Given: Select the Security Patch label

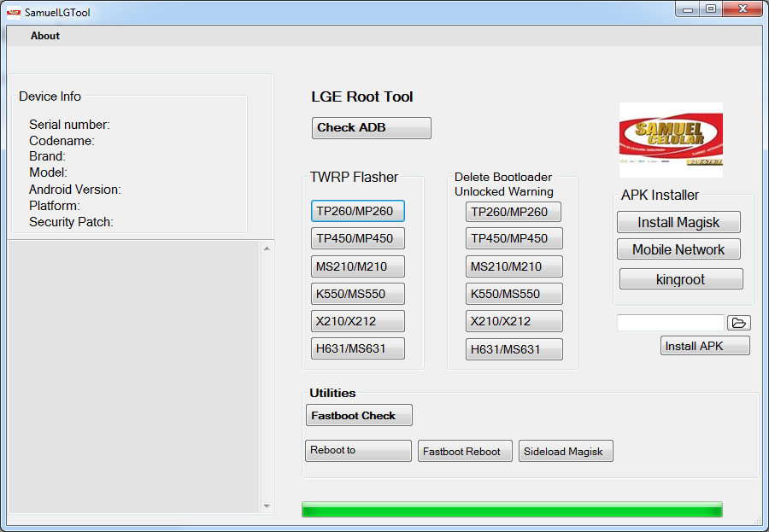Looking at the screenshot, I should point(71,222).
